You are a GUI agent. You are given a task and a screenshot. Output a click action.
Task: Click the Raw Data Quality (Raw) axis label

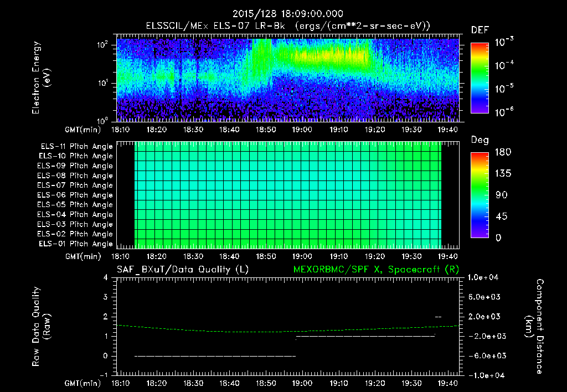coord(40,326)
